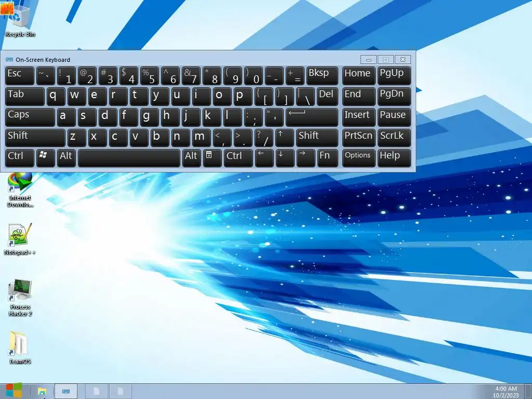Toggle the right Alt key
Screen dimensions: 532x399
point(191,158)
